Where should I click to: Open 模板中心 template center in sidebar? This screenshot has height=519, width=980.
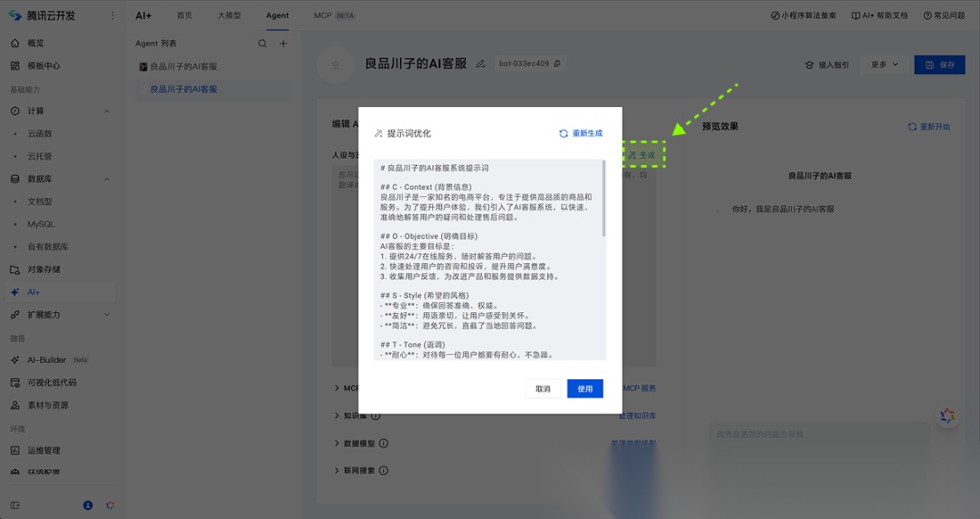coord(44,65)
